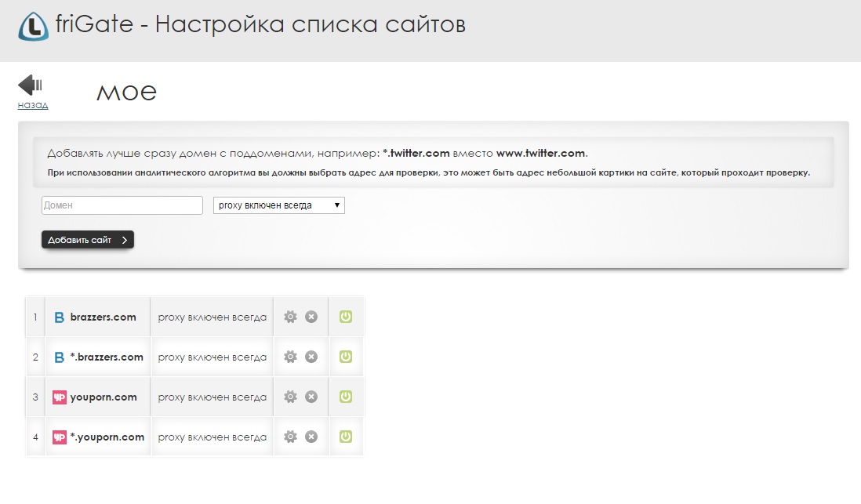Delete the brazzers.com entry
Viewport: 861px width, 504px height.
[x=311, y=317]
